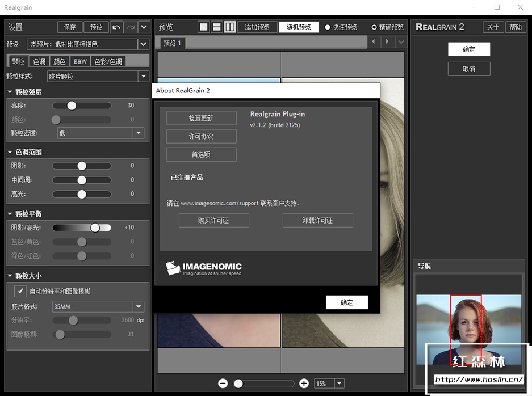The width and height of the screenshot is (532, 396).
Task: Select horizontal split preview layout icon
Action: 217,27
